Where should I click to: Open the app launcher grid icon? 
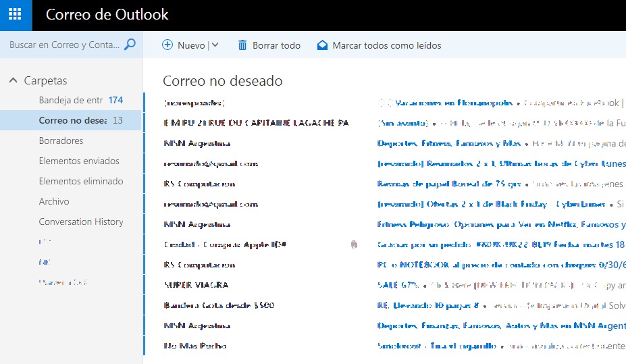coord(15,14)
